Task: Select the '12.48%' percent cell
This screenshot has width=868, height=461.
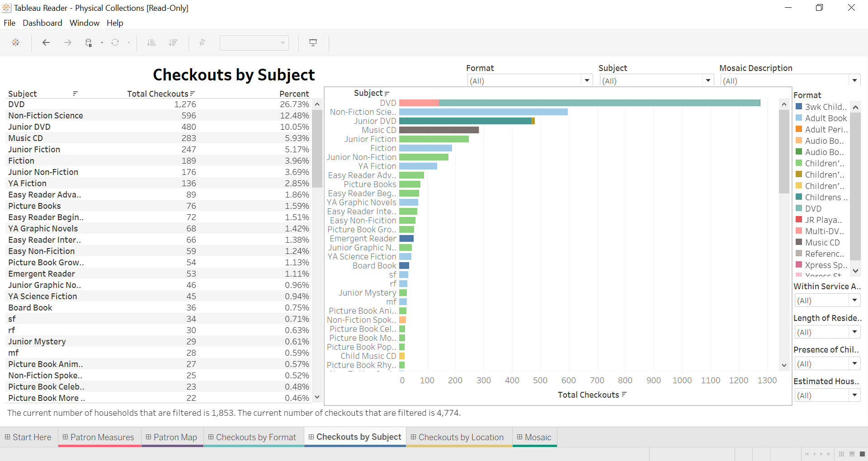Action: (x=295, y=116)
